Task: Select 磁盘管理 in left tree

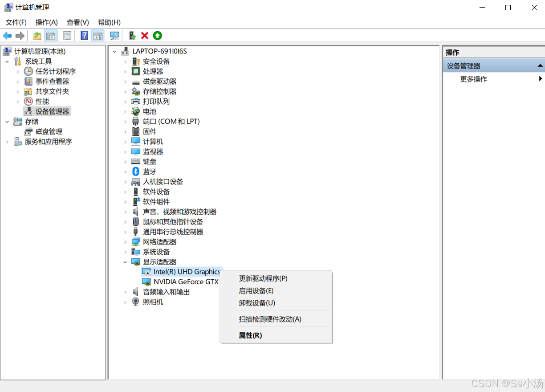Action: pyautogui.click(x=49, y=131)
